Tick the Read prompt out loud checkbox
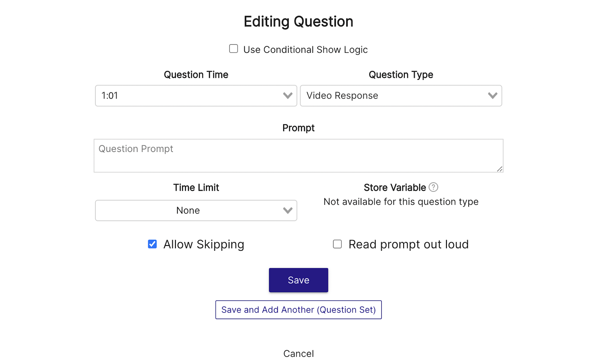This screenshot has height=364, width=608. pyautogui.click(x=337, y=244)
